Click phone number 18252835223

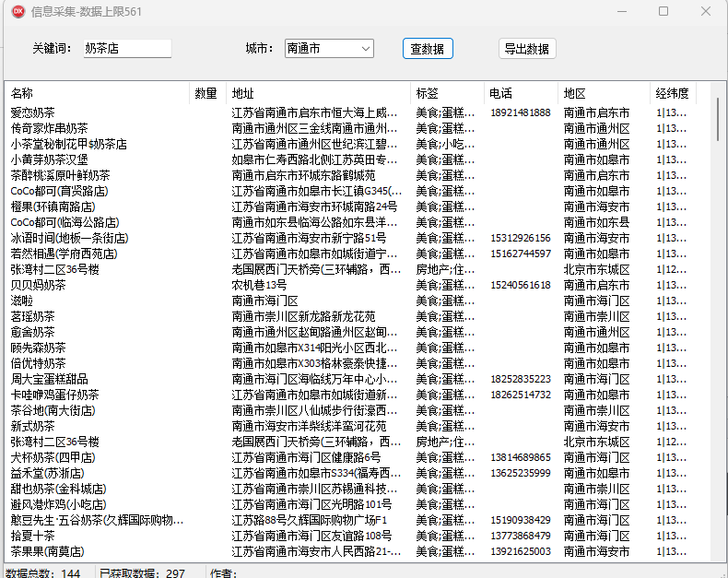[x=521, y=379]
